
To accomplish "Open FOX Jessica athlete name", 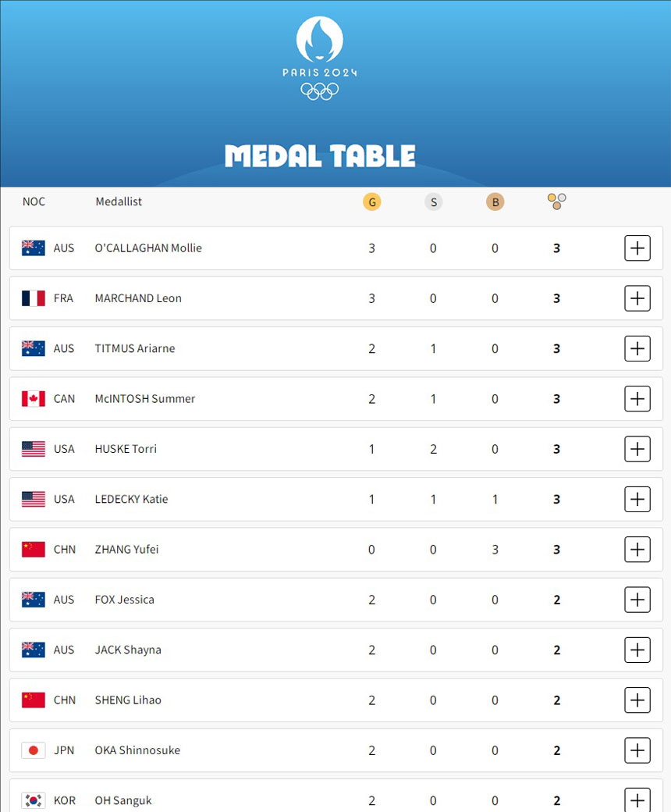I will point(125,600).
